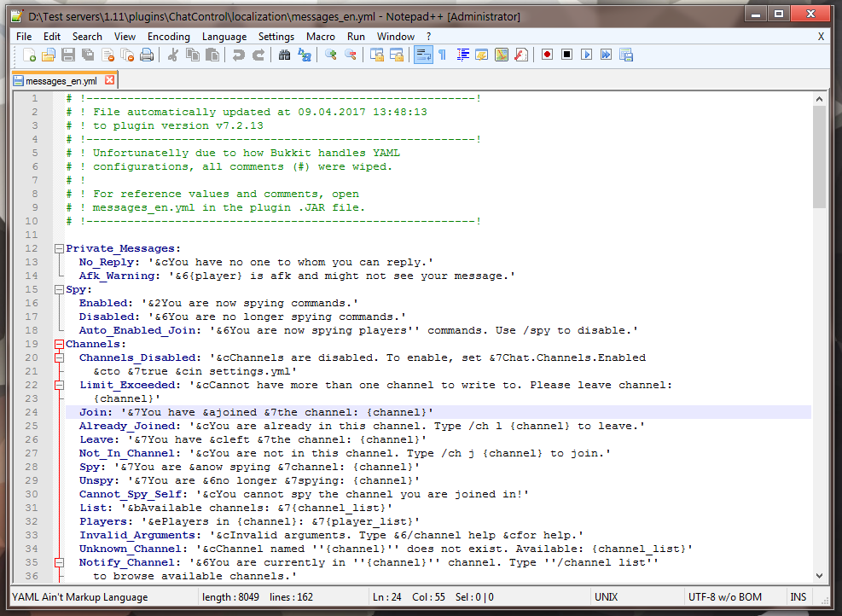842x616 pixels.
Task: Click the 'YAML Ain't Markup Language' status text
Action: click(x=79, y=597)
